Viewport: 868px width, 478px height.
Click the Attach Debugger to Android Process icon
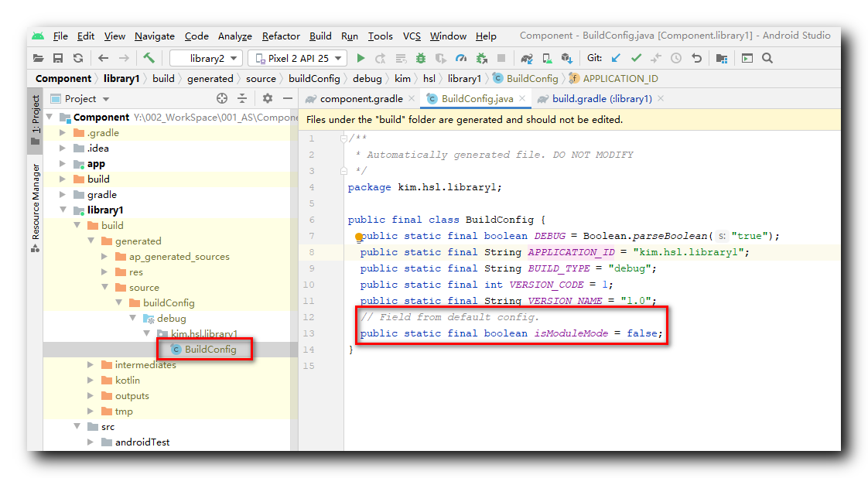[x=482, y=58]
